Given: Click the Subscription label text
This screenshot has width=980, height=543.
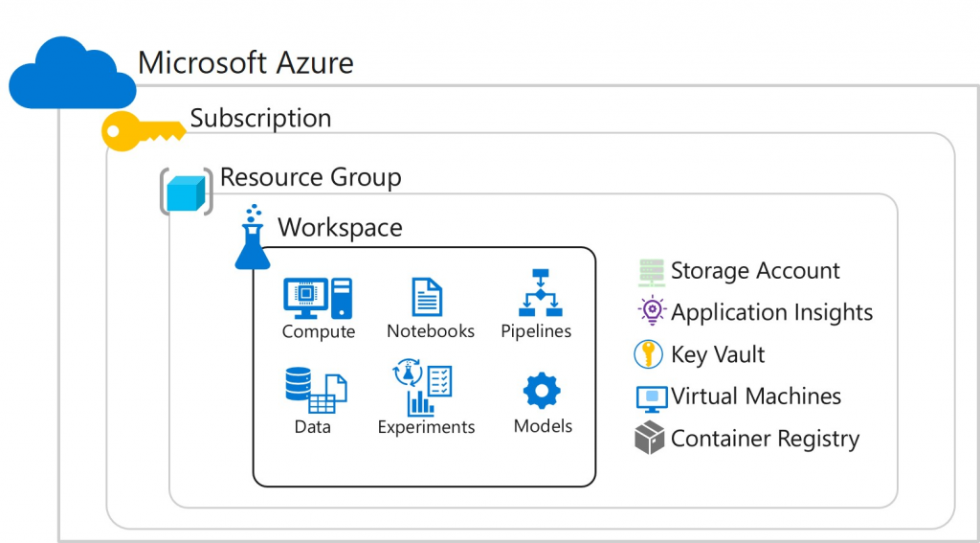Looking at the screenshot, I should 260,119.
